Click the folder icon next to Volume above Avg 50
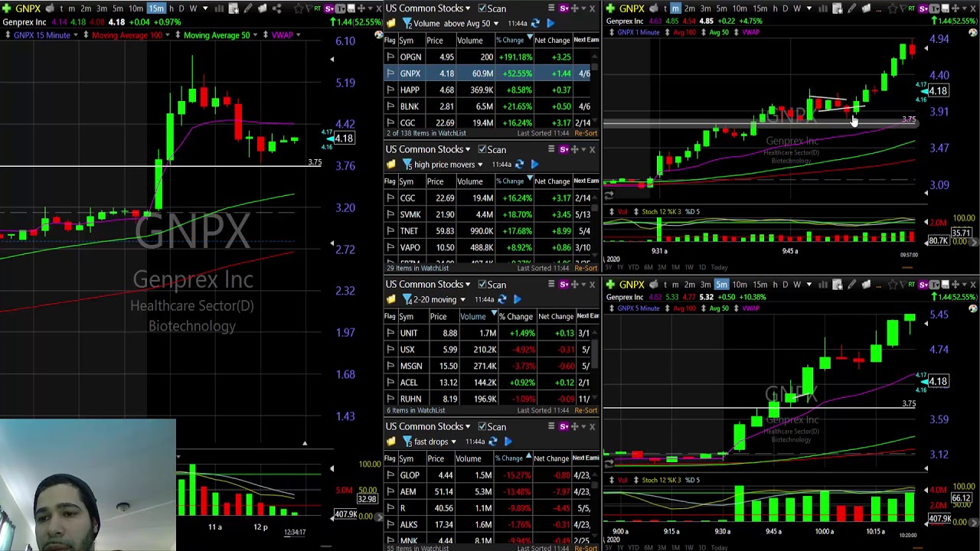Image resolution: width=980 pixels, height=551 pixels. tap(391, 24)
